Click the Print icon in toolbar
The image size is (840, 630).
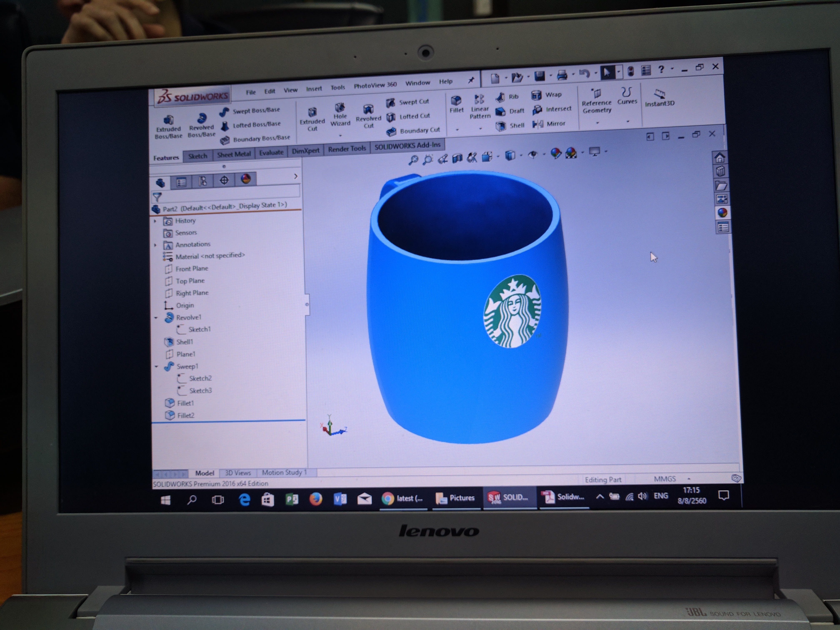pos(562,75)
